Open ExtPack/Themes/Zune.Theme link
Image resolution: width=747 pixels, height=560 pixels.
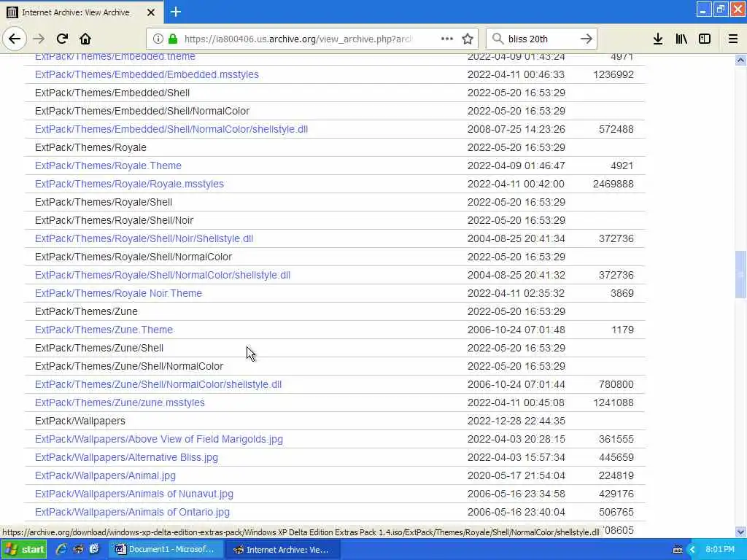(104, 330)
